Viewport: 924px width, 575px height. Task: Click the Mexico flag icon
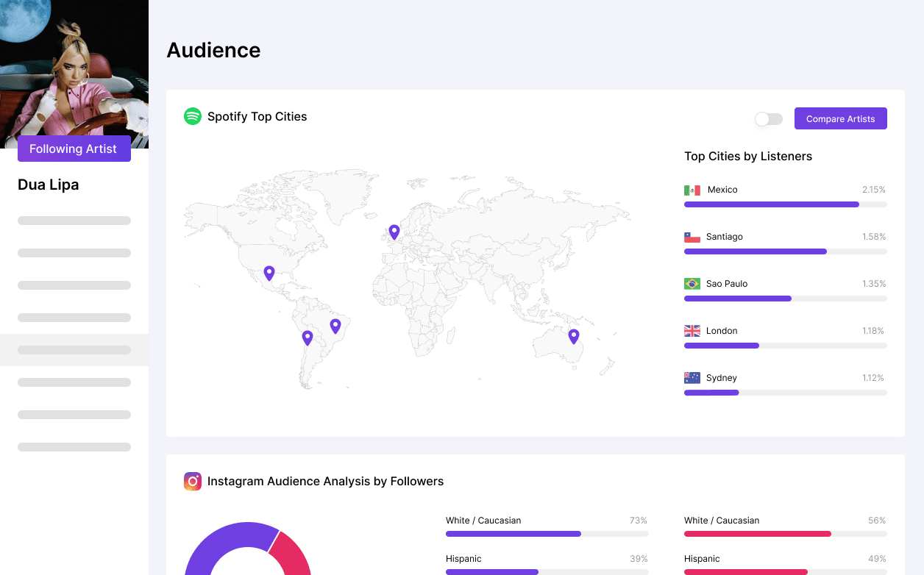tap(692, 190)
